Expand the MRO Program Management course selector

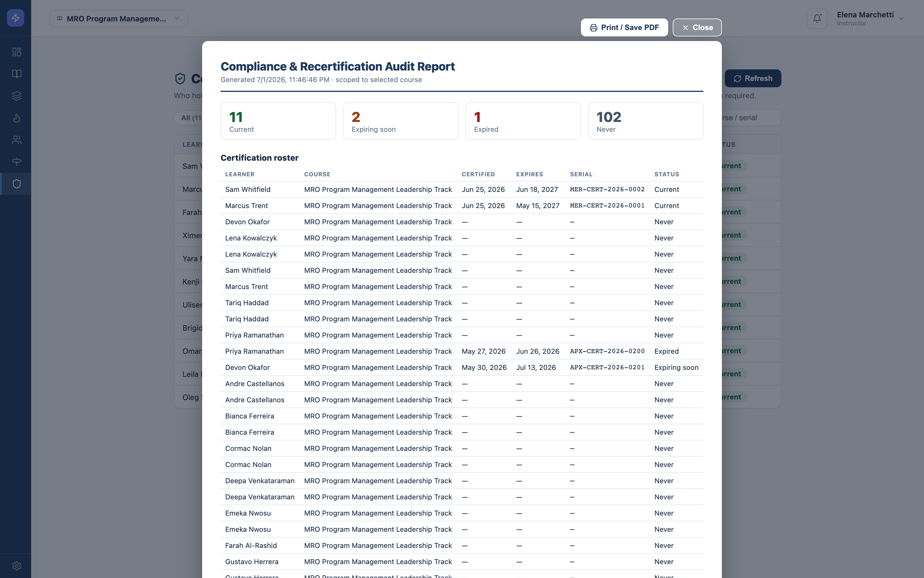[x=119, y=18]
